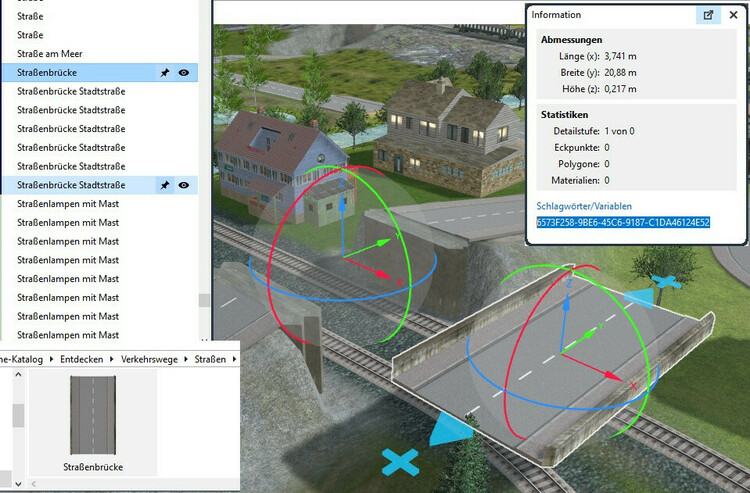Select Straße am Meer in the list
This screenshot has height=493, width=750.
coord(50,54)
